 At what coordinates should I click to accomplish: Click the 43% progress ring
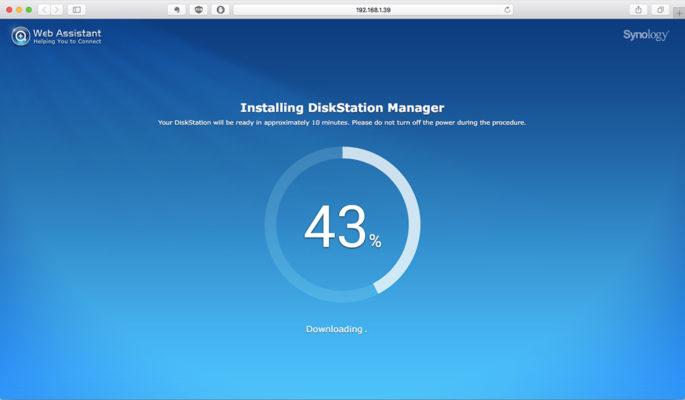[x=342, y=224]
